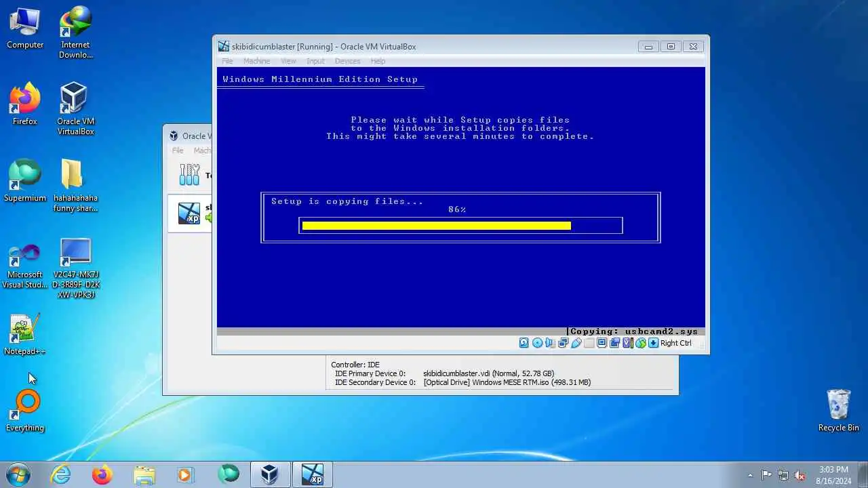This screenshot has height=488, width=868.
Task: Click the mouse integration status icon
Action: [640, 343]
